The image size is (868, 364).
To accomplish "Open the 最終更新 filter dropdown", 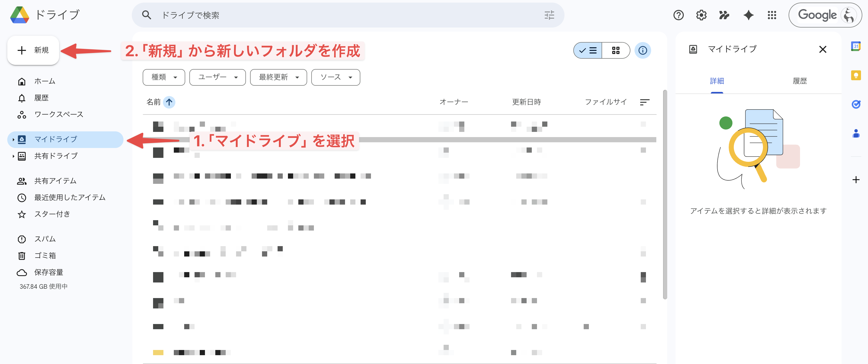I will 278,77.
